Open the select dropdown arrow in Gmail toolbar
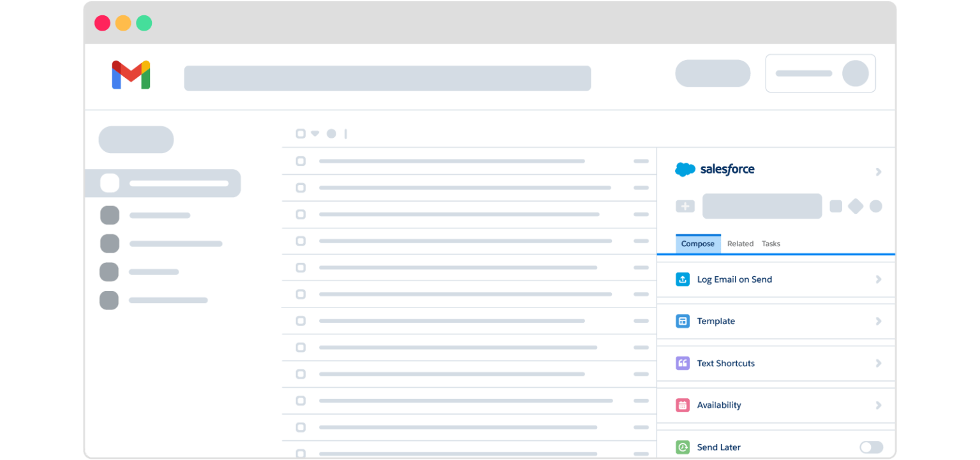 314,133
